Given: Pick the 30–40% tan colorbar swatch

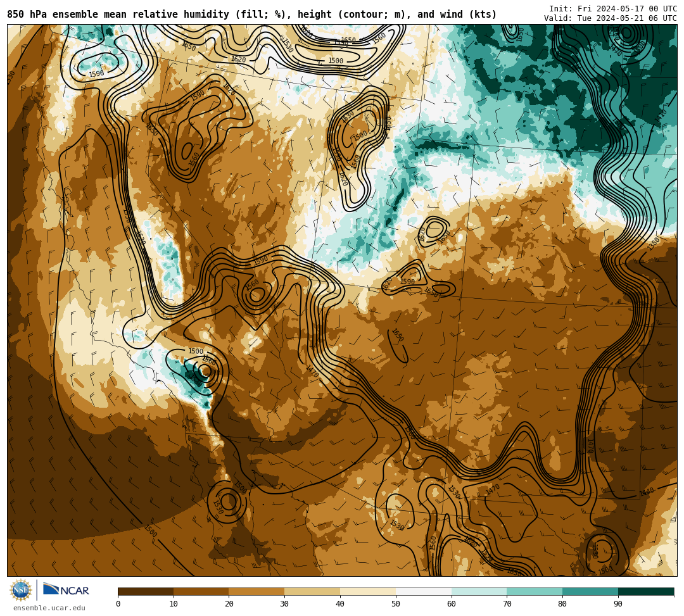Looking at the screenshot, I should point(312,591).
